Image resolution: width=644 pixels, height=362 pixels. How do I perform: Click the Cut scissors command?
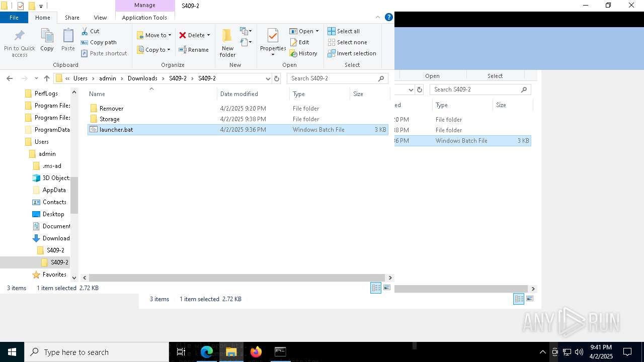click(x=91, y=31)
